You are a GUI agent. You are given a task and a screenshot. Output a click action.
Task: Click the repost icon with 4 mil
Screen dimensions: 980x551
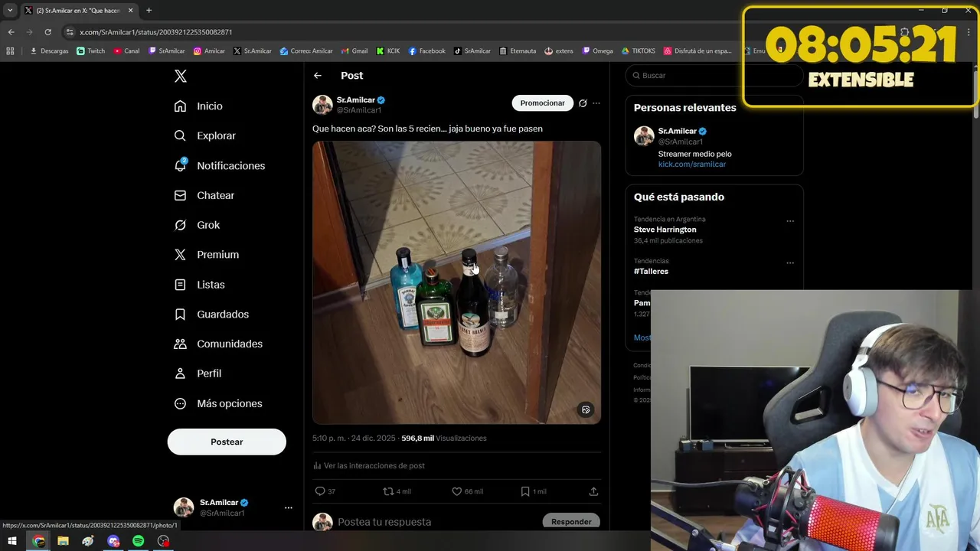click(388, 491)
